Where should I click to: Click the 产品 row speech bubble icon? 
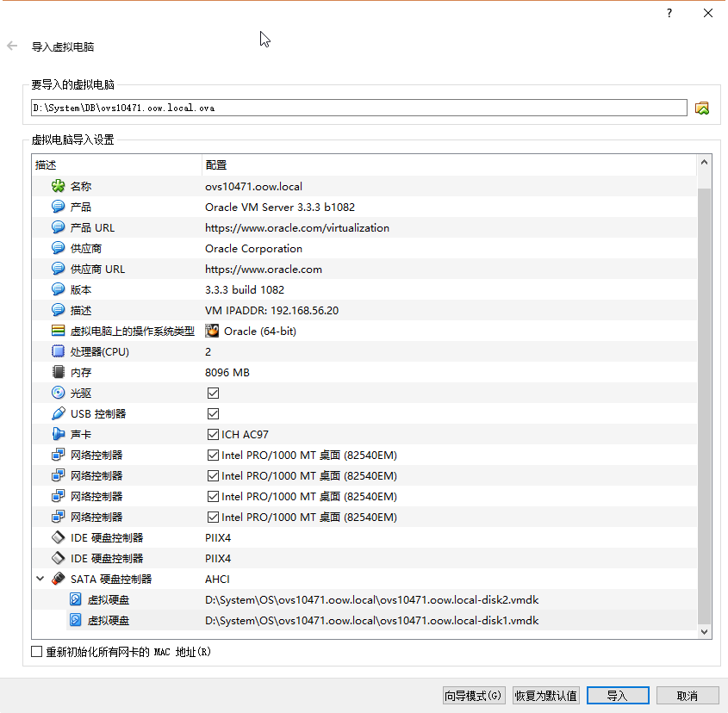click(58, 207)
